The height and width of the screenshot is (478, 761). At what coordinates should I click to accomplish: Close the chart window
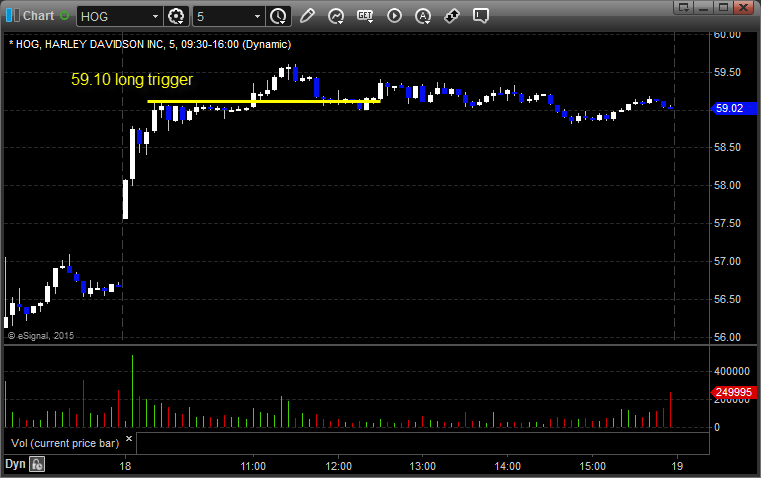pos(743,7)
